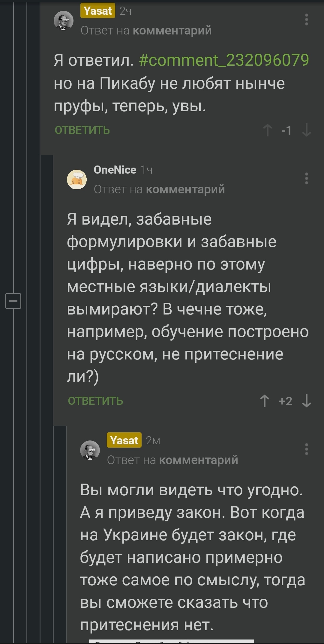Open three-dot menu on top Yasat comment
Image resolution: width=324 pixels, height=644 pixels.
pos(306,20)
